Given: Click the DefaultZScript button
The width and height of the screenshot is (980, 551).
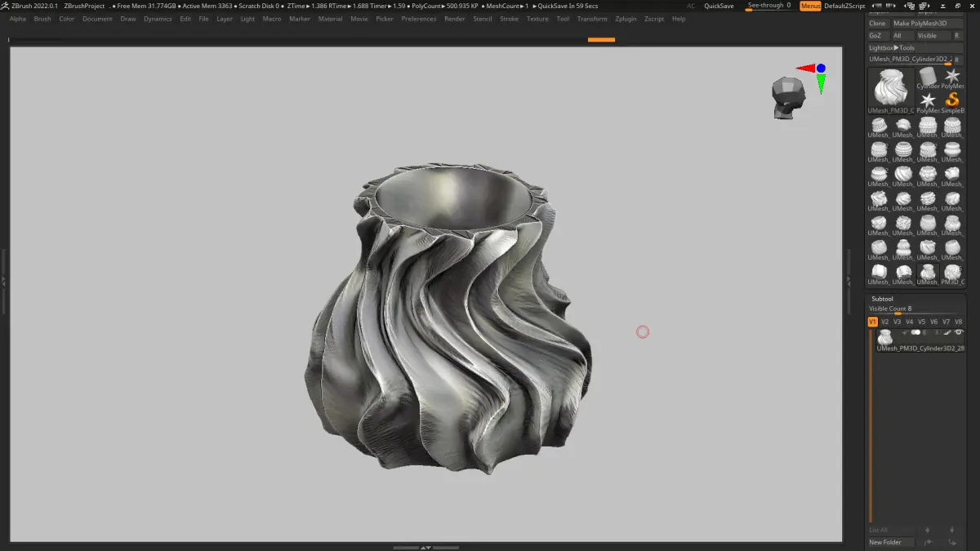Looking at the screenshot, I should [844, 6].
